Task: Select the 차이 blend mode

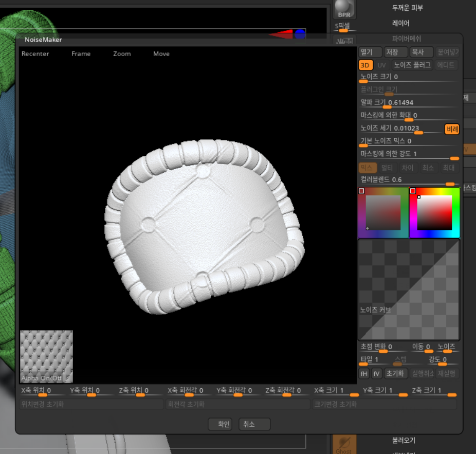Action: pyautogui.click(x=408, y=168)
